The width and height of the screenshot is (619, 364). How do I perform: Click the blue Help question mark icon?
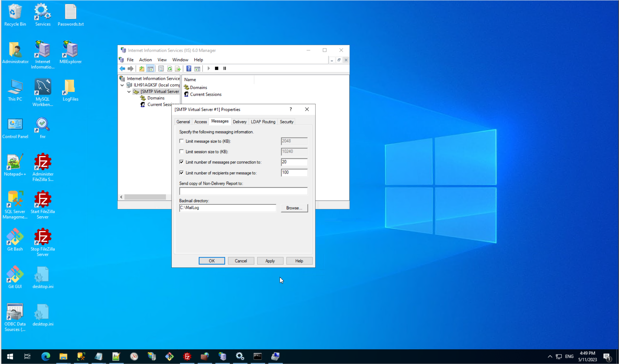189,68
